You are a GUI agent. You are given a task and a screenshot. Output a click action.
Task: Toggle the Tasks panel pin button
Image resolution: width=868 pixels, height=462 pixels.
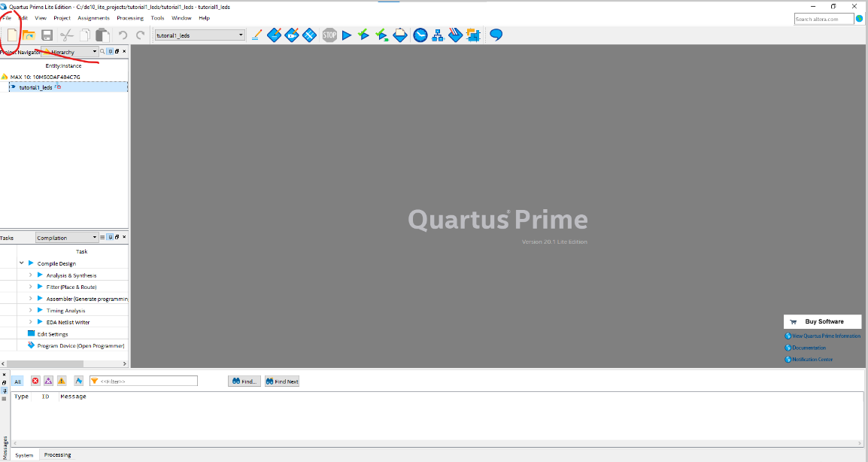(x=110, y=237)
